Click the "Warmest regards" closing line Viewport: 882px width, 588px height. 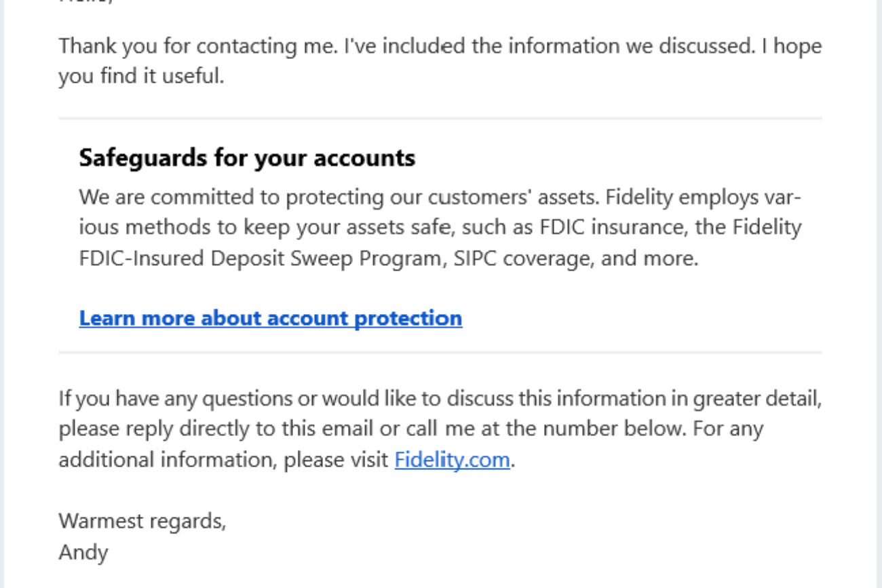point(142,521)
